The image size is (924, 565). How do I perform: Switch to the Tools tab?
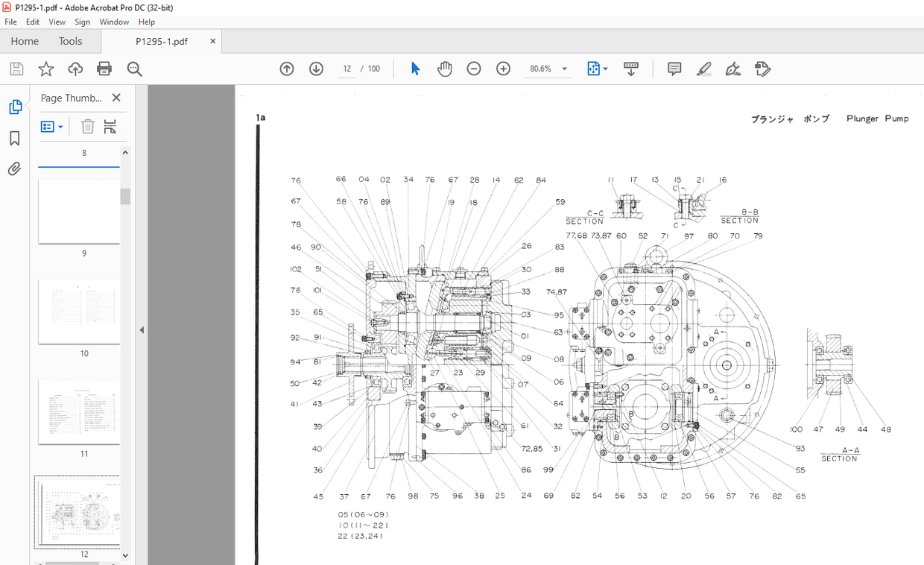pos(71,41)
